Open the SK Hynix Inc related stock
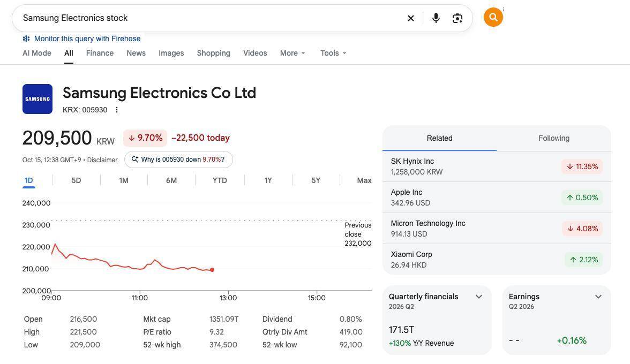 click(497, 166)
